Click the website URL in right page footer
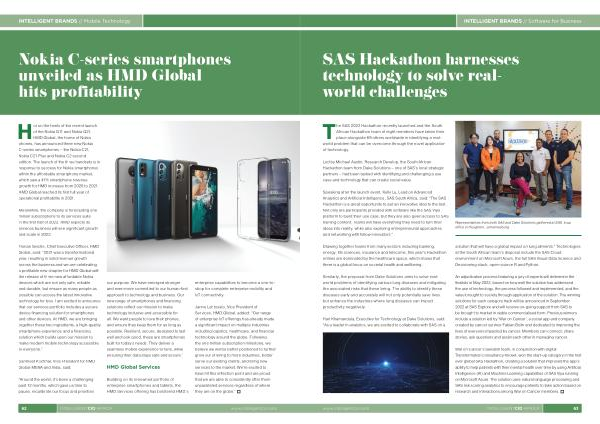This screenshot has height=424, width=600. point(346,409)
